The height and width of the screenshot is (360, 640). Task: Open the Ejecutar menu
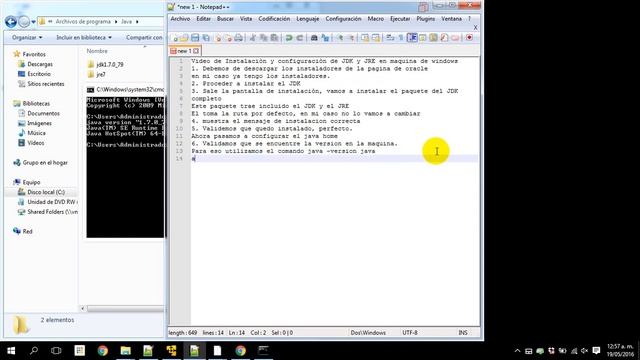pyautogui.click(x=400, y=19)
